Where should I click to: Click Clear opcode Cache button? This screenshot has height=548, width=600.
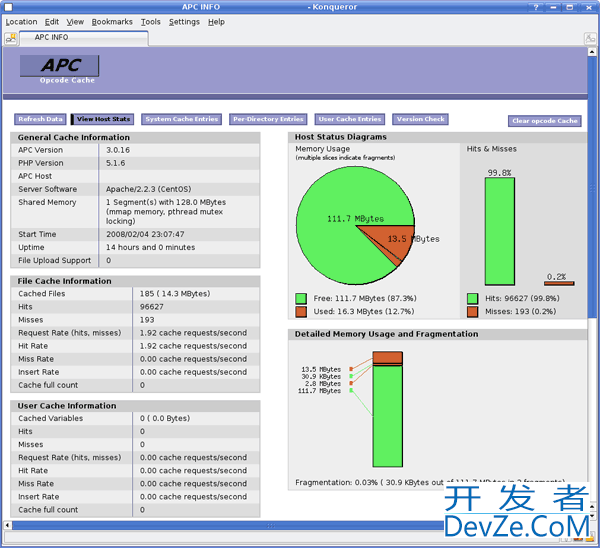coord(545,121)
